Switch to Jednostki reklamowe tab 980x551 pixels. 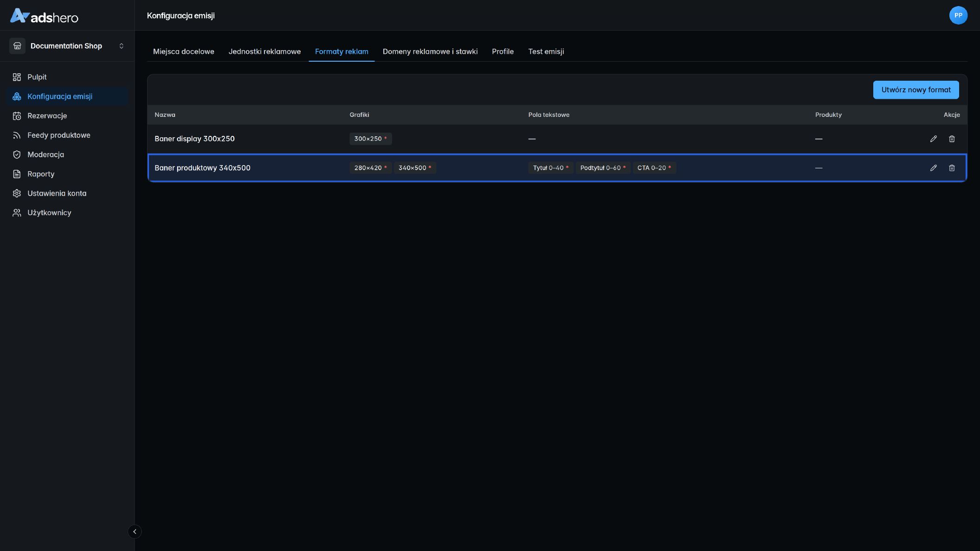(x=264, y=51)
